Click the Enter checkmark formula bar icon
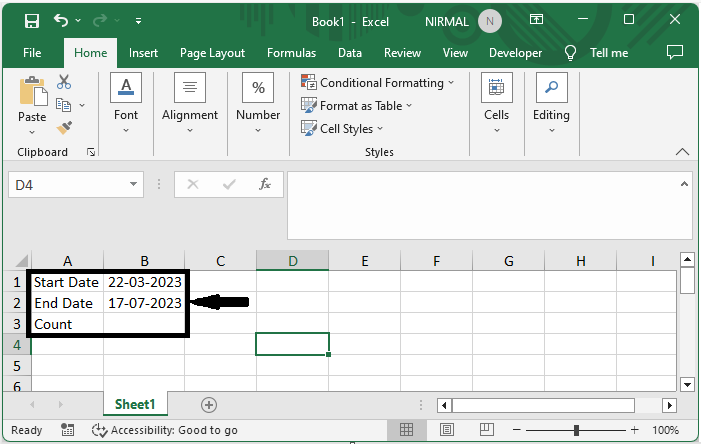Screen dimensions: 701x444 tap(229, 184)
